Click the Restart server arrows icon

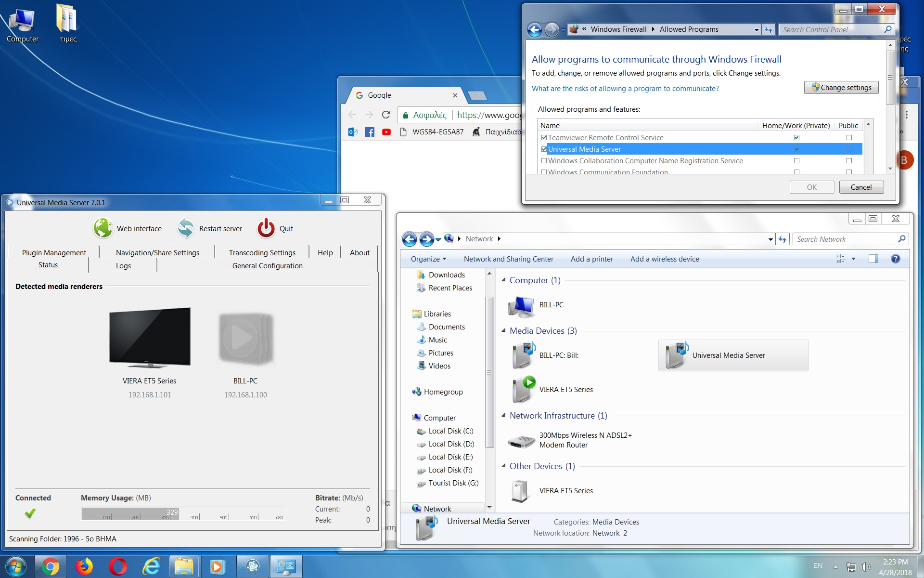pyautogui.click(x=185, y=228)
